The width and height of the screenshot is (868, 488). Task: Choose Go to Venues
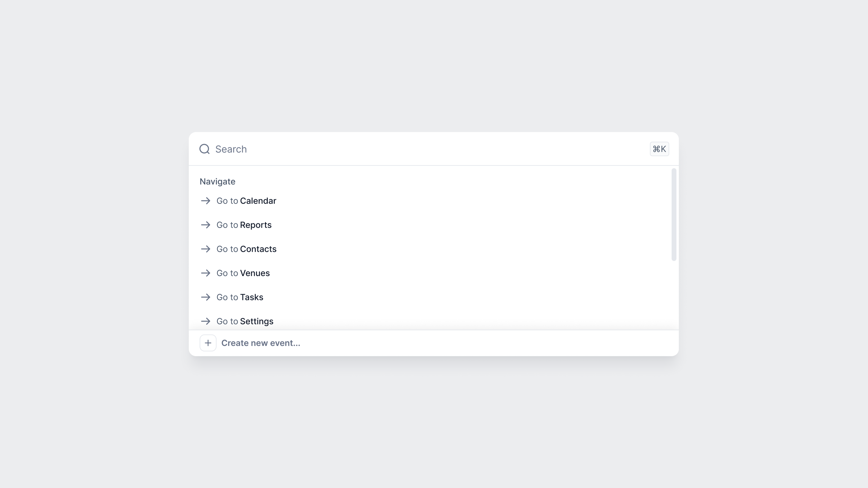430,273
